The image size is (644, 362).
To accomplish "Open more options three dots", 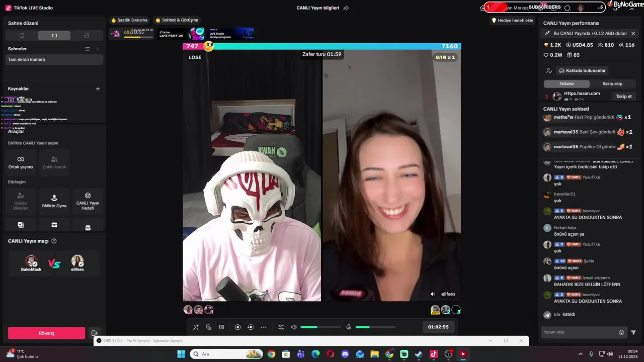I will pyautogui.click(x=263, y=327).
